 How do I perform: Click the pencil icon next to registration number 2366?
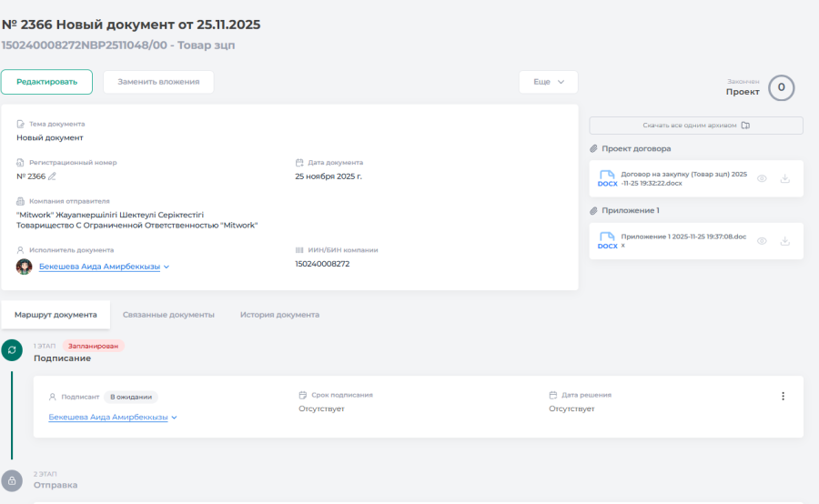[x=53, y=176]
